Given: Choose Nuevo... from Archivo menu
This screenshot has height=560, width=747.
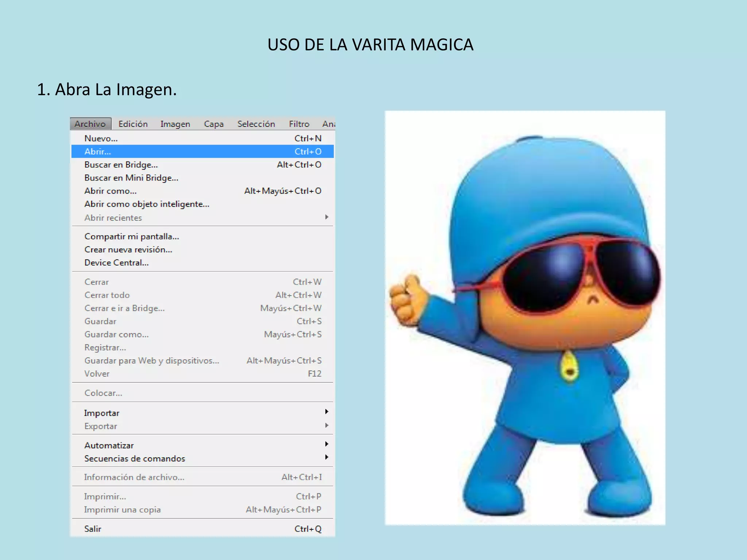Looking at the screenshot, I should (101, 139).
